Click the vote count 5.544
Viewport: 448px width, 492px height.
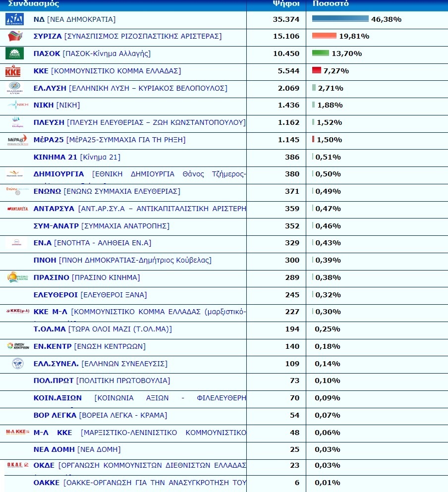288,71
